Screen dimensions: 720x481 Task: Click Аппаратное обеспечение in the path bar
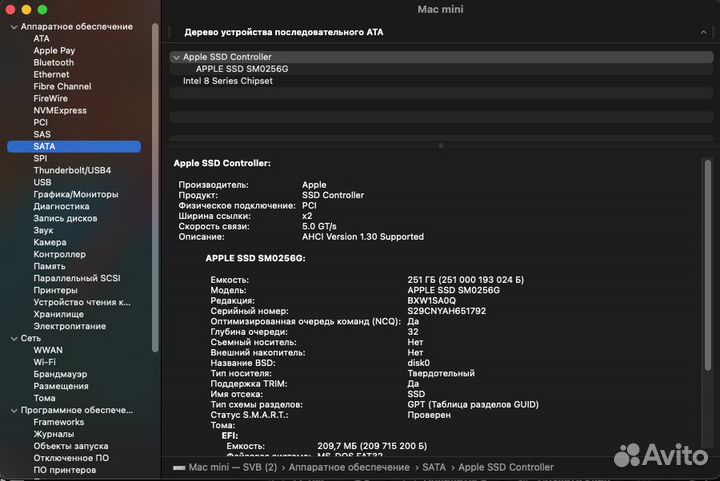[x=349, y=467]
